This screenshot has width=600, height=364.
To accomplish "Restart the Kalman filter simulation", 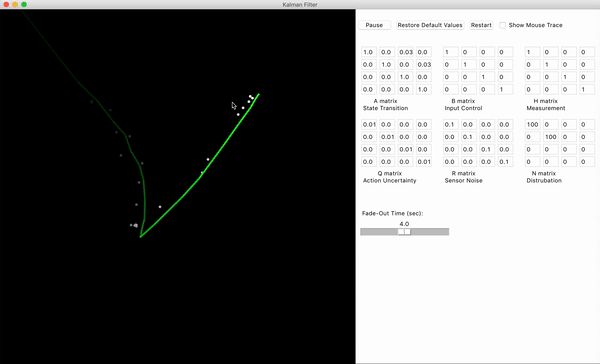I will coord(481,25).
